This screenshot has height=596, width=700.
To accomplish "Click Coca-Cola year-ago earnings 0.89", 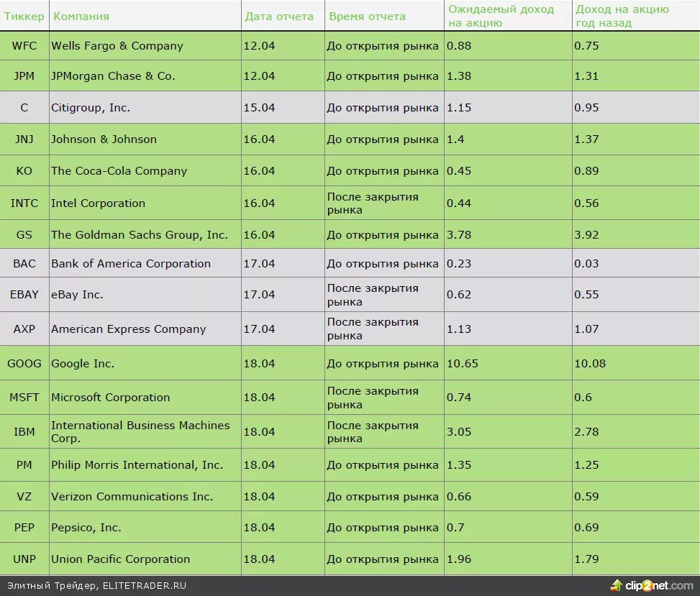I will (x=586, y=171).
